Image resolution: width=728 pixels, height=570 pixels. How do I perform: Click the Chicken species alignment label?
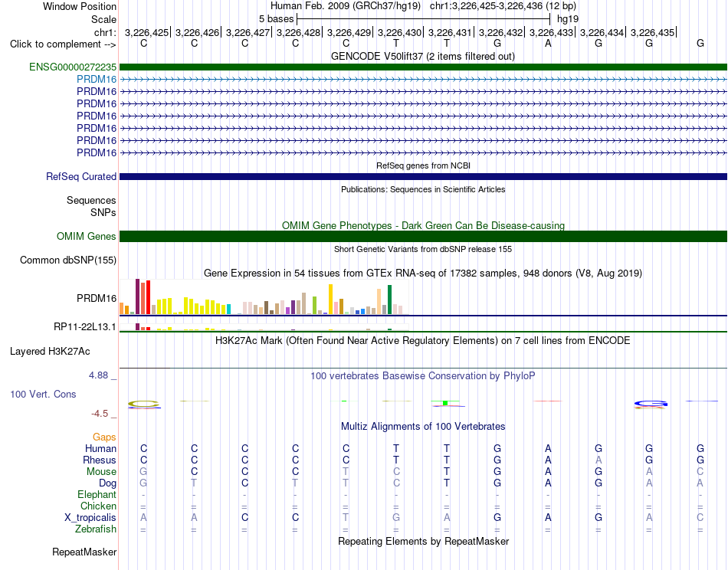tap(98, 506)
